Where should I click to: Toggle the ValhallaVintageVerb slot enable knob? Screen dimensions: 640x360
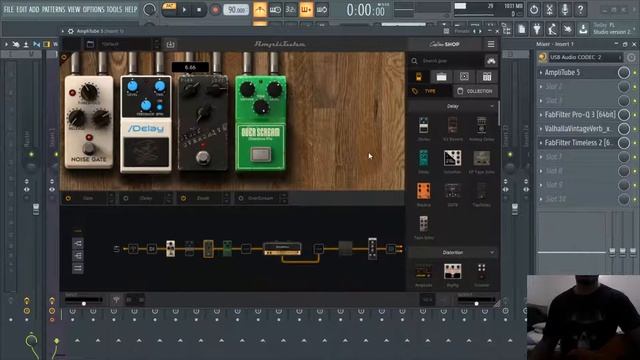(624, 129)
